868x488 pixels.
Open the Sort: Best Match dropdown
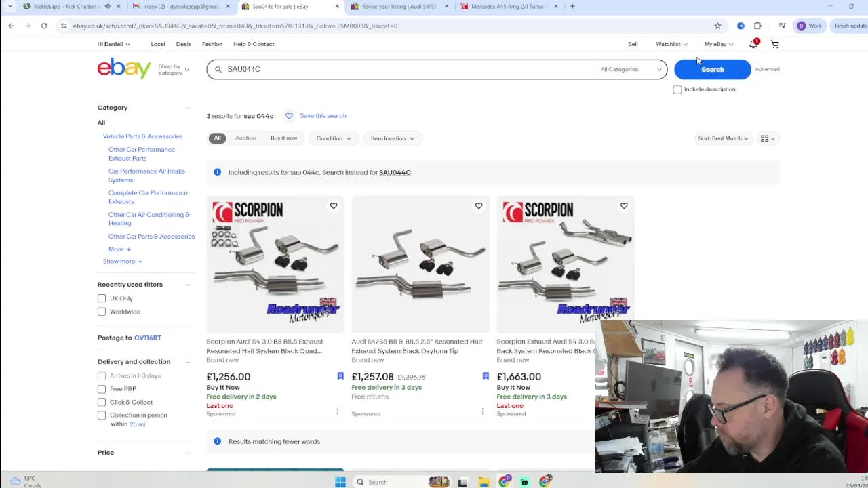723,138
